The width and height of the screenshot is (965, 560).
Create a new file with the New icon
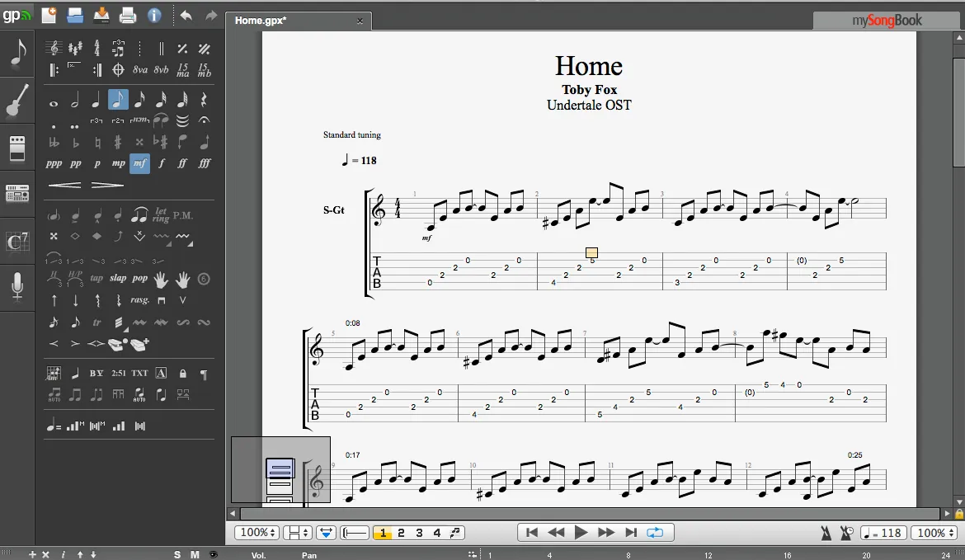coord(49,15)
